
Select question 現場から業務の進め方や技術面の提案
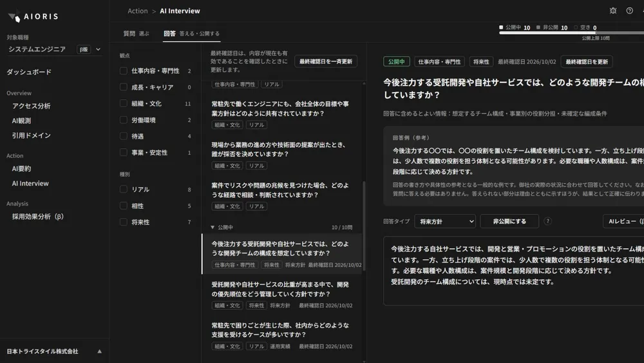(x=282, y=155)
